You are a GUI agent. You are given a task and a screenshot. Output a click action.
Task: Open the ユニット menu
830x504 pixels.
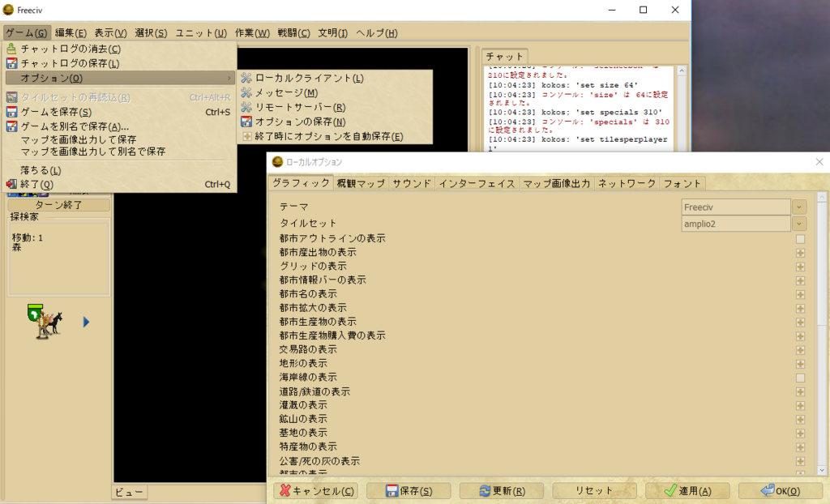201,33
